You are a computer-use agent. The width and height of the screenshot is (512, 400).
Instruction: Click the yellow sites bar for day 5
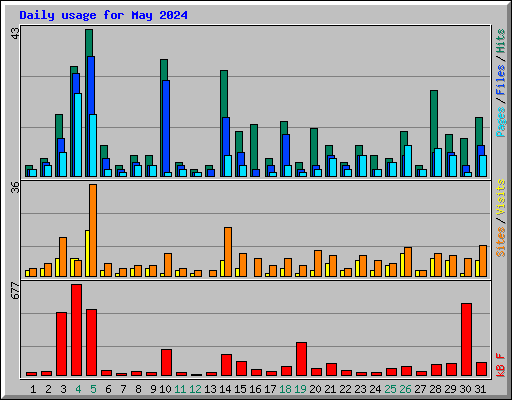[x=87, y=253]
